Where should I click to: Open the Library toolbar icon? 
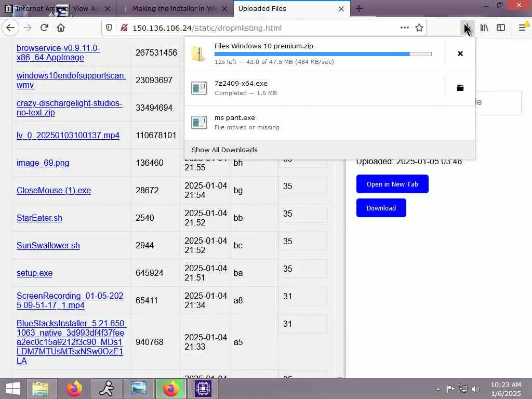[484, 28]
